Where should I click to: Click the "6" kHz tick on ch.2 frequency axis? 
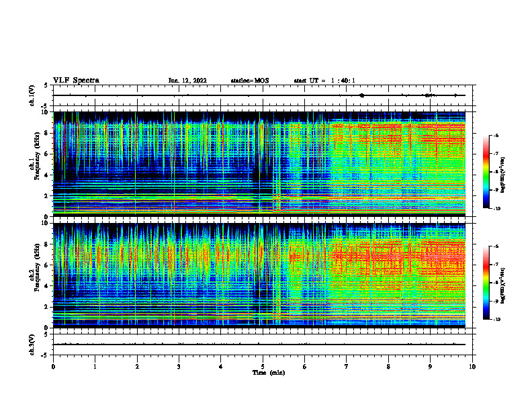tap(47, 265)
